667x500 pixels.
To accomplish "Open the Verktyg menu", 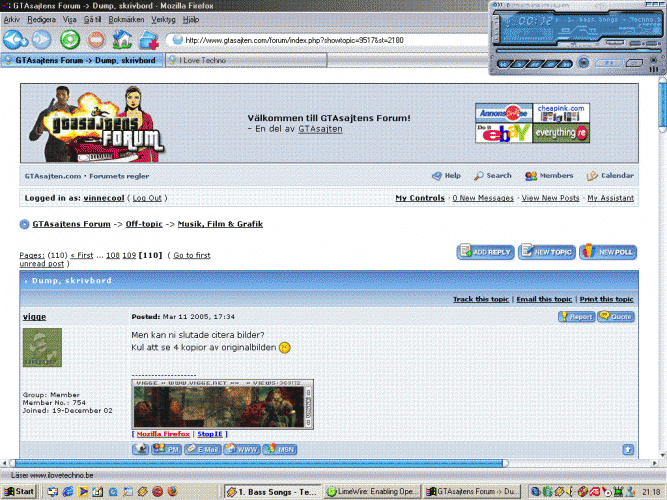I will [x=163, y=20].
